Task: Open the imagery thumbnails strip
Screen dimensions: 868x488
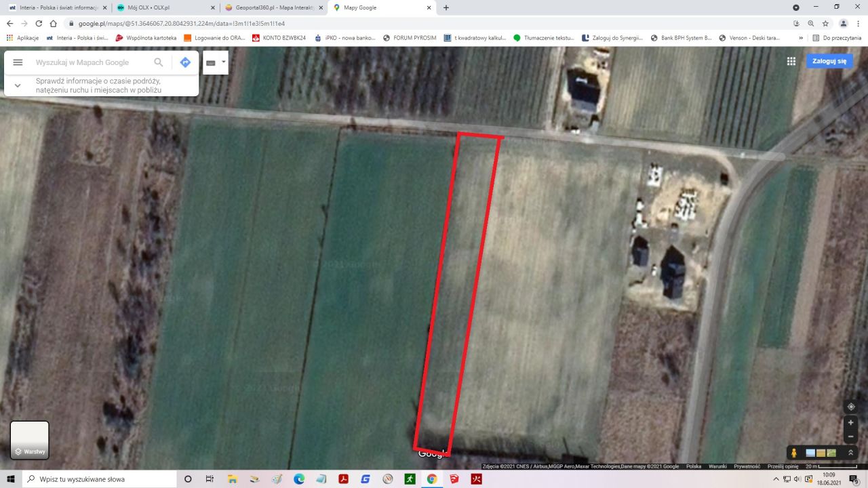Action: point(821,453)
